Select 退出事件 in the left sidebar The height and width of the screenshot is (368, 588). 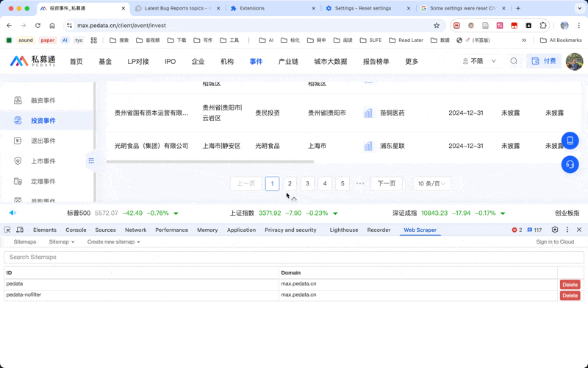point(43,141)
